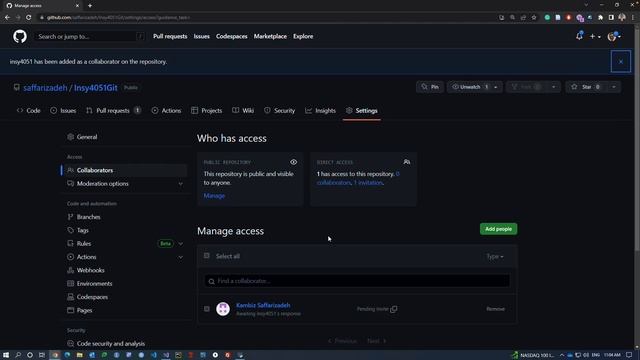Open Kambiz Saffarizadeh profile link

263,305
